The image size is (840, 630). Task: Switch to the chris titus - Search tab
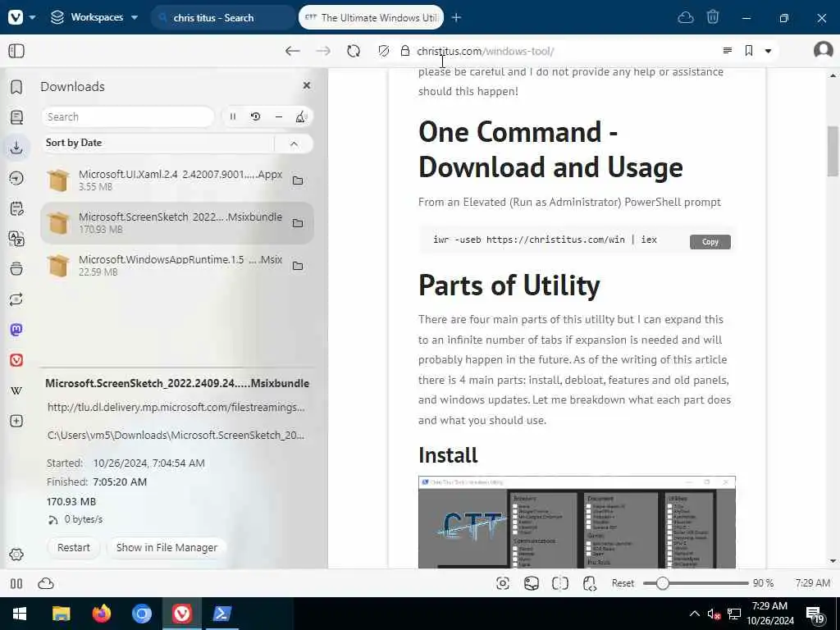pos(224,18)
